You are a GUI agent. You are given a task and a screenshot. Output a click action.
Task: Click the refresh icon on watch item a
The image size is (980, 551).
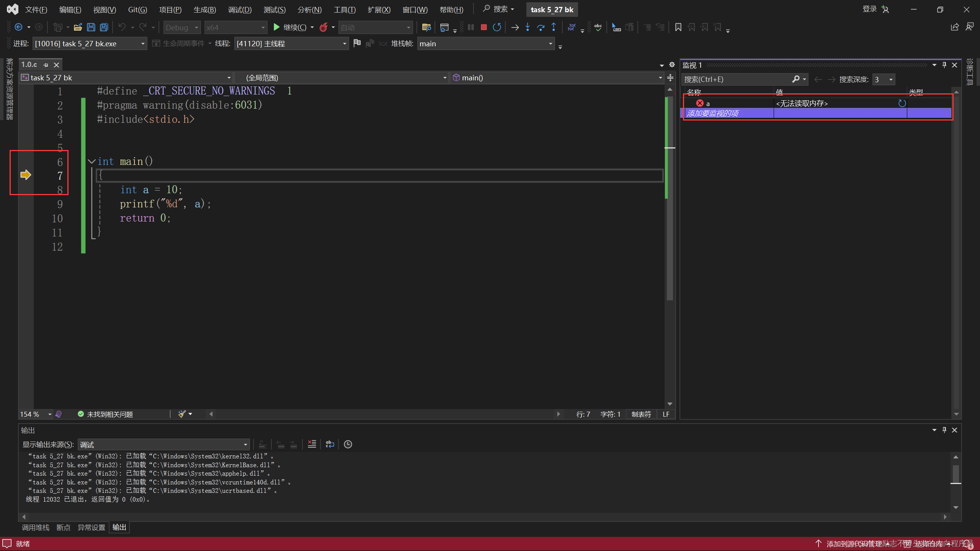pyautogui.click(x=902, y=103)
